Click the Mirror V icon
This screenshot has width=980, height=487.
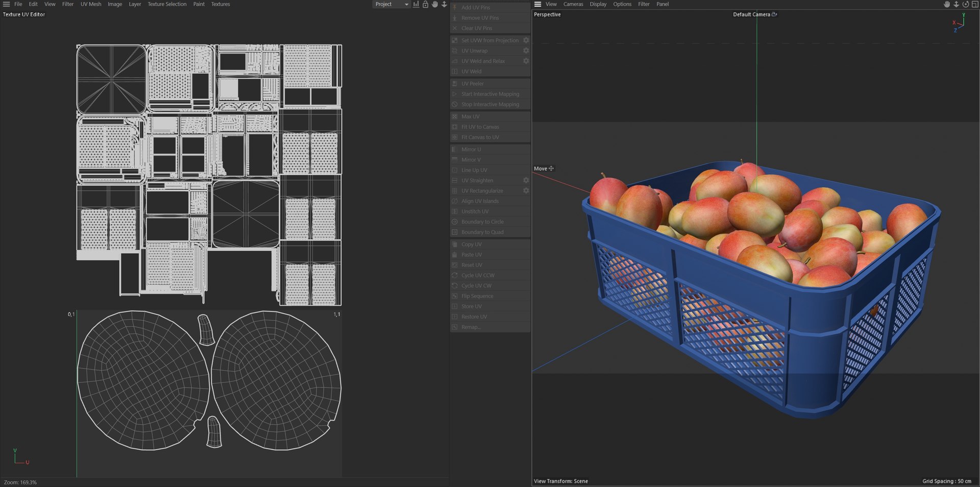(x=455, y=160)
